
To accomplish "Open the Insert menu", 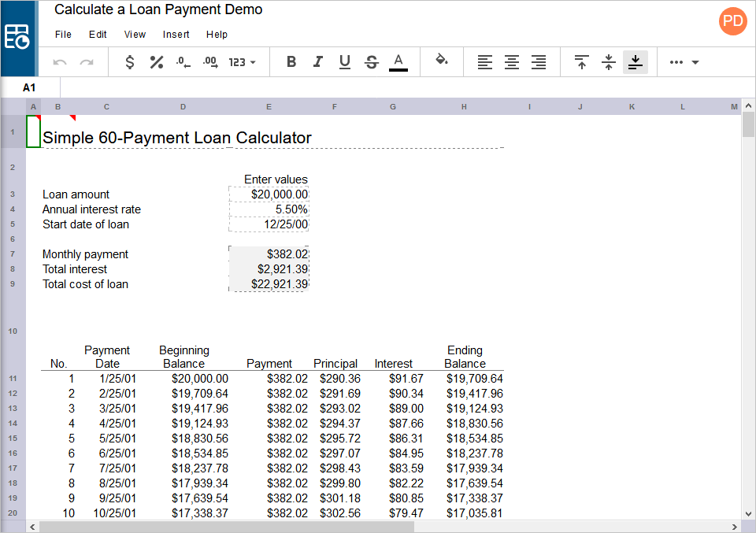I will point(176,35).
